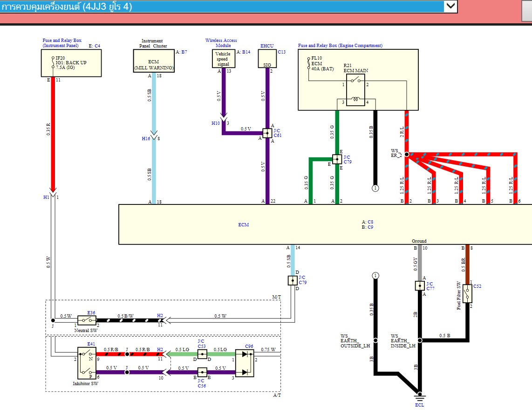Click the Vehicle speed signal box
This screenshot has width=532, height=414.
click(x=223, y=59)
